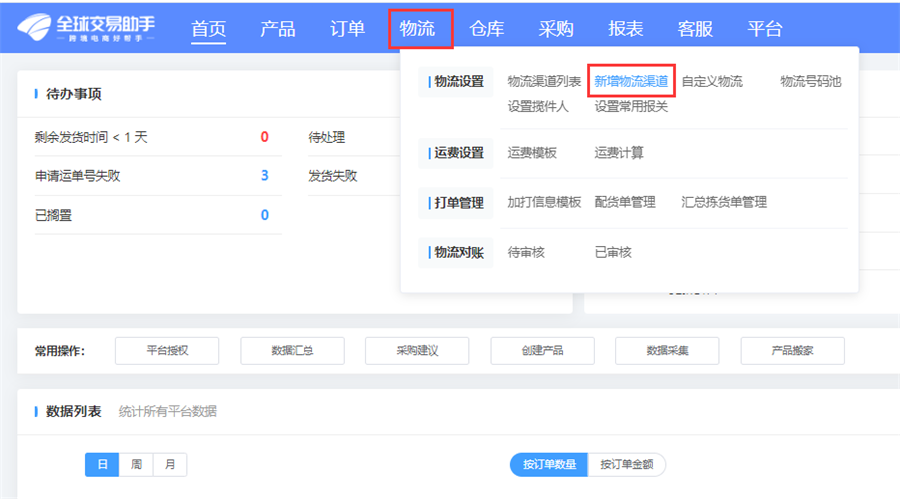Select the 月 period toggle
Screen dimensions: 900x499
(x=170, y=464)
